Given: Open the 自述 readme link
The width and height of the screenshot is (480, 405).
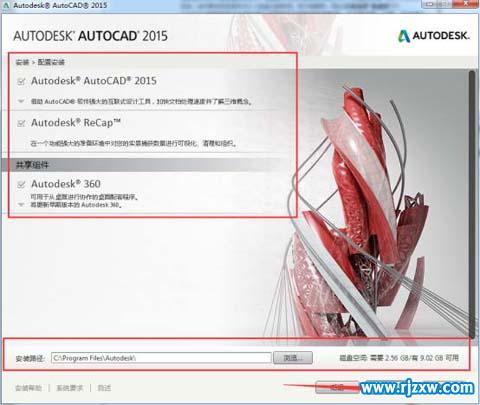Looking at the screenshot, I should (x=104, y=388).
